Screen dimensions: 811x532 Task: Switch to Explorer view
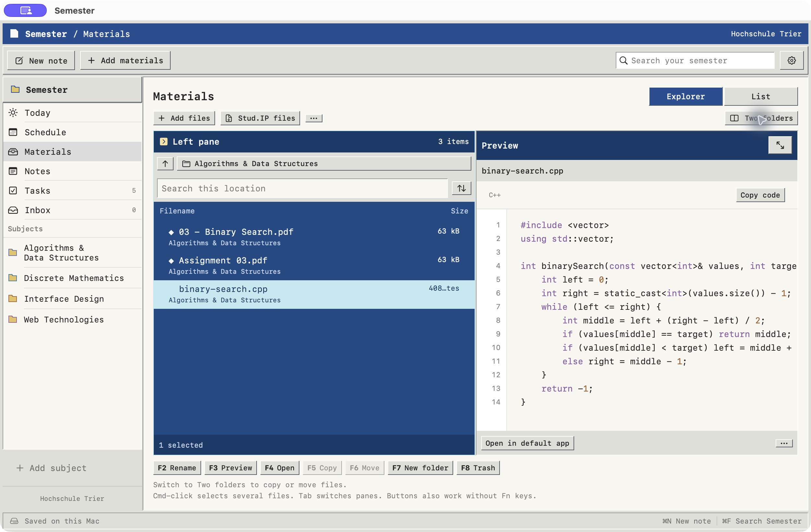[x=685, y=96]
